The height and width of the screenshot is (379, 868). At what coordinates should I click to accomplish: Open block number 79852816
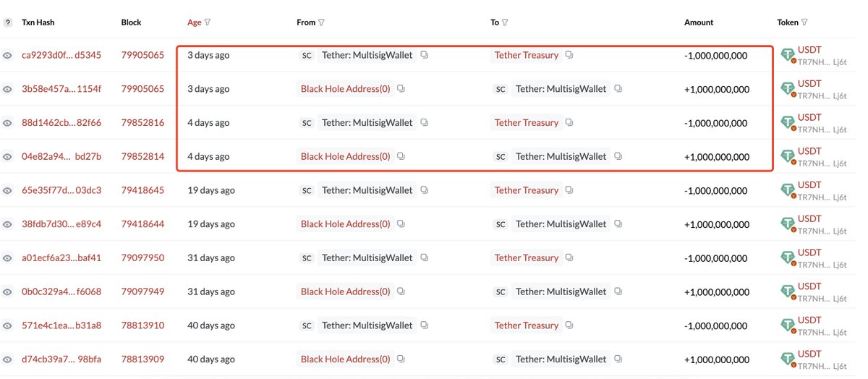click(x=142, y=123)
